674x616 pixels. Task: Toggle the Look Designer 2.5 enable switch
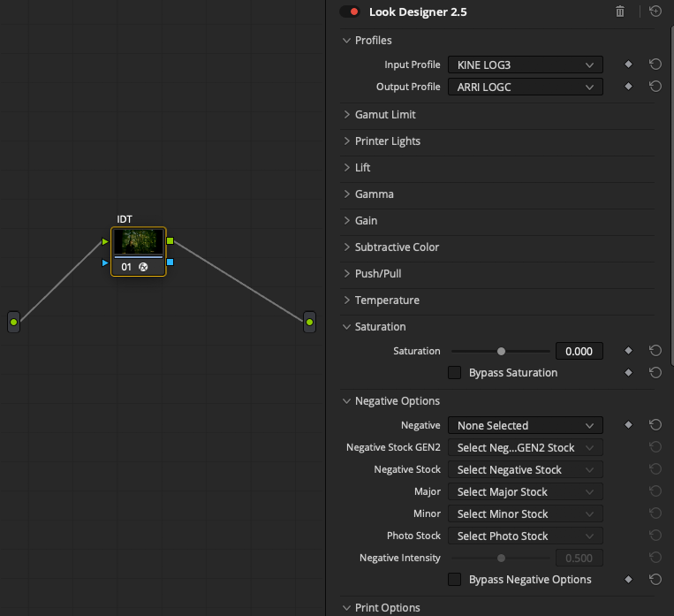350,11
